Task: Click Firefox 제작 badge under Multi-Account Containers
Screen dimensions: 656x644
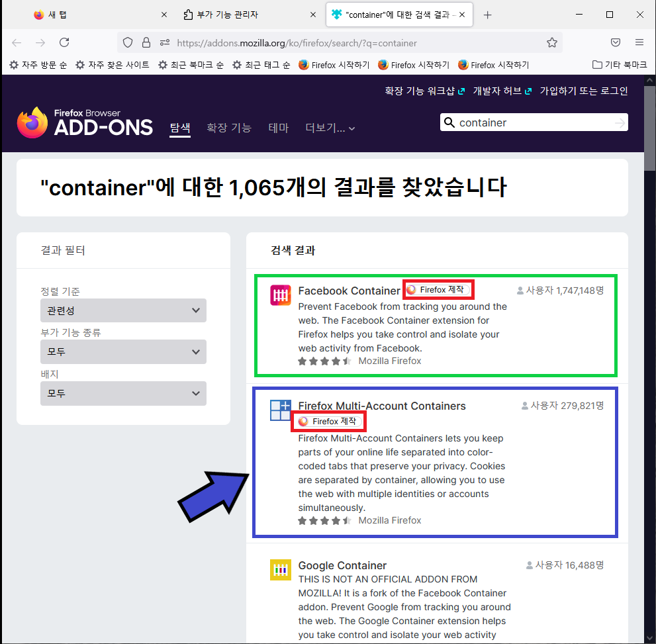Action: point(329,421)
